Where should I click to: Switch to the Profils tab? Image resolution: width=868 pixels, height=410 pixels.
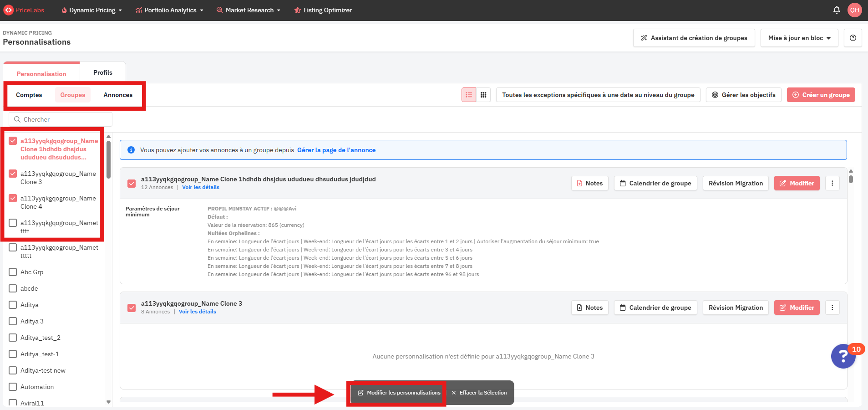click(103, 72)
